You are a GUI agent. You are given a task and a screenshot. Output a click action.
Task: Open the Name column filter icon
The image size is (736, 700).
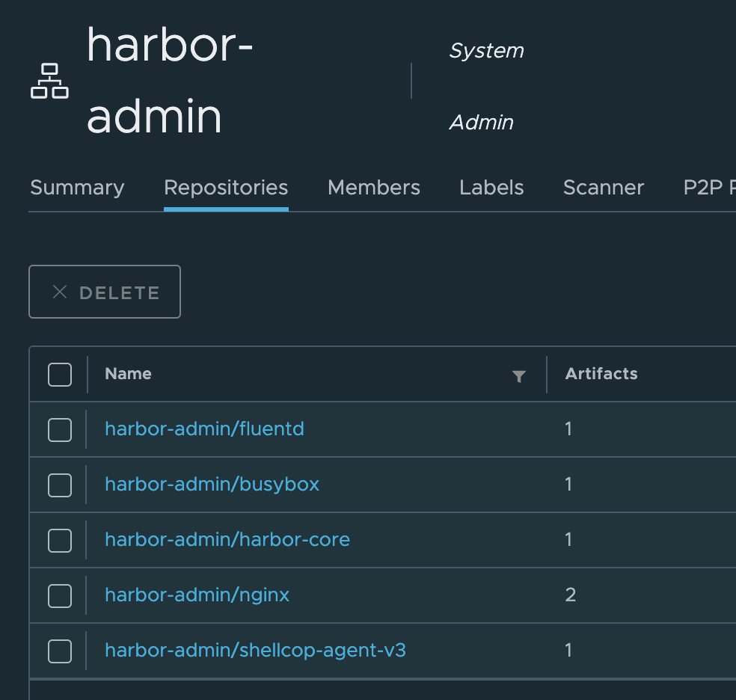(518, 376)
